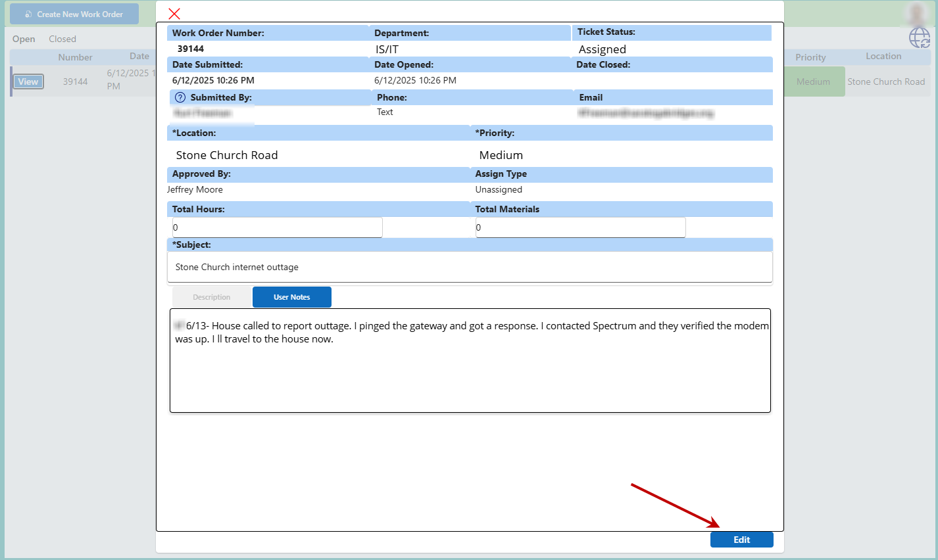The image size is (938, 560).
Task: Click Create New Work Order button
Action: click(74, 14)
